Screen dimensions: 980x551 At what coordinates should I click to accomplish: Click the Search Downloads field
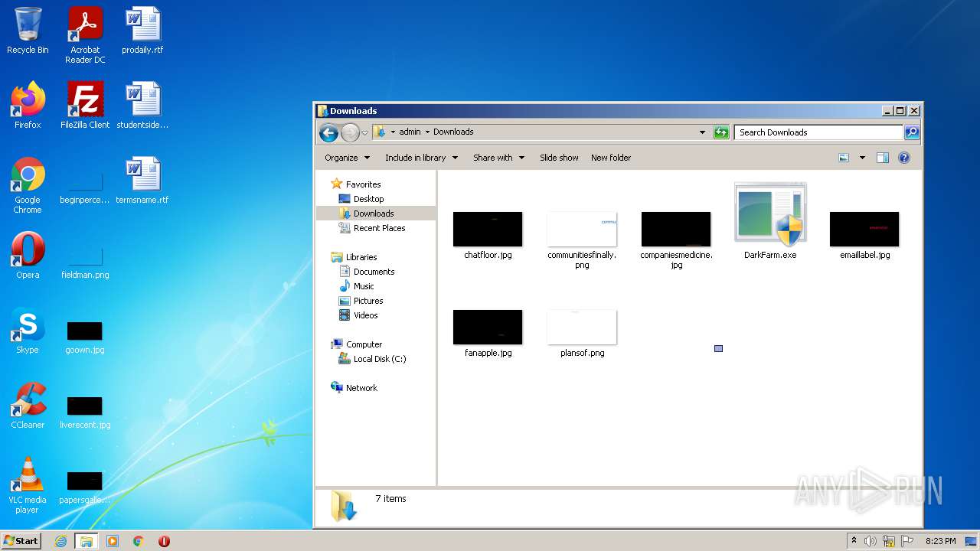[818, 132]
